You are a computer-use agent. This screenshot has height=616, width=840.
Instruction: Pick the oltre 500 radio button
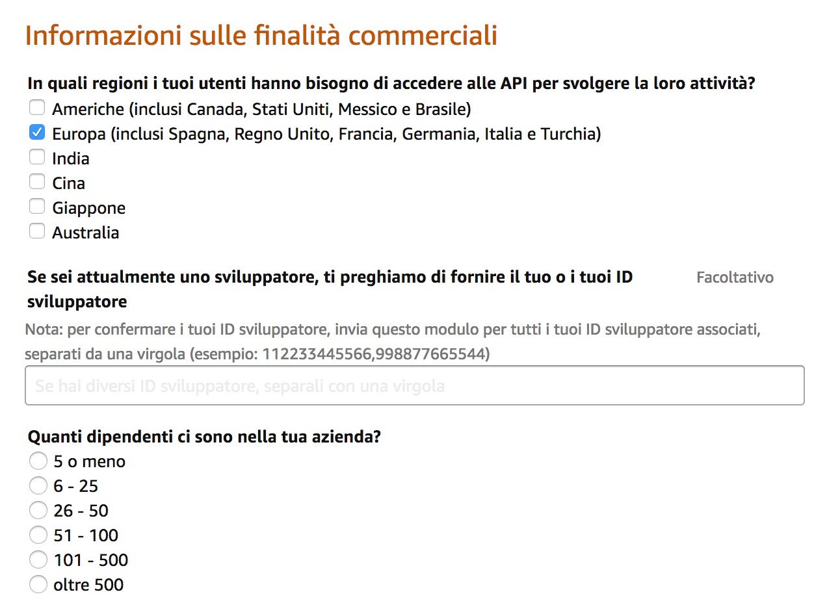38,584
